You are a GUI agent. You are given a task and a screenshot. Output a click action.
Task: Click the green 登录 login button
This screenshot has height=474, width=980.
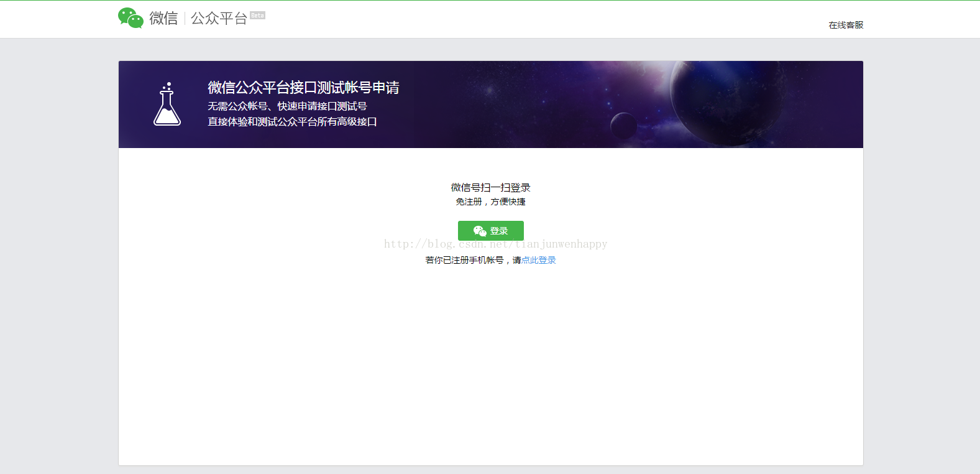(491, 231)
